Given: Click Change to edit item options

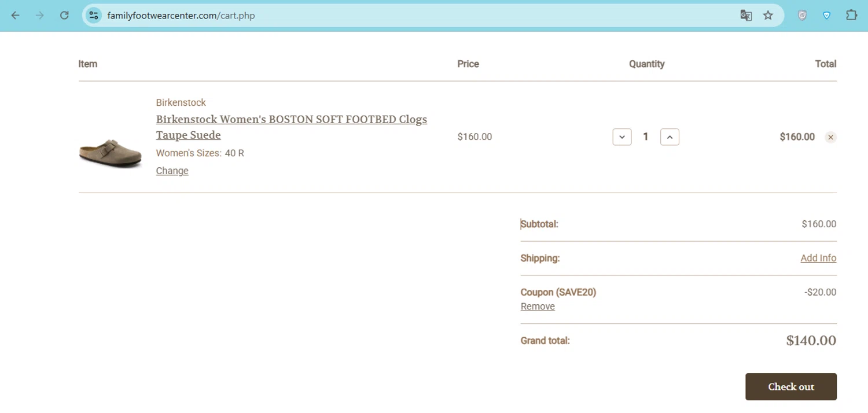Looking at the screenshot, I should (172, 171).
